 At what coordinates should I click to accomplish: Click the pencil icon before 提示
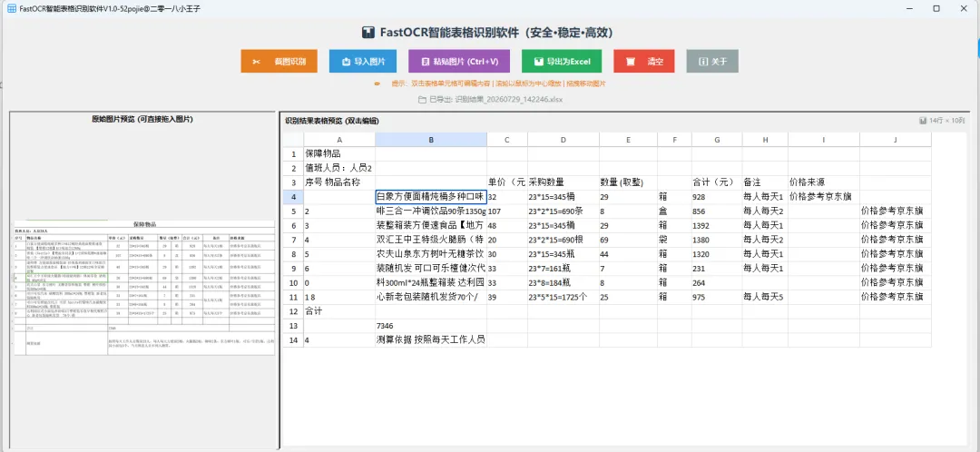[x=377, y=84]
